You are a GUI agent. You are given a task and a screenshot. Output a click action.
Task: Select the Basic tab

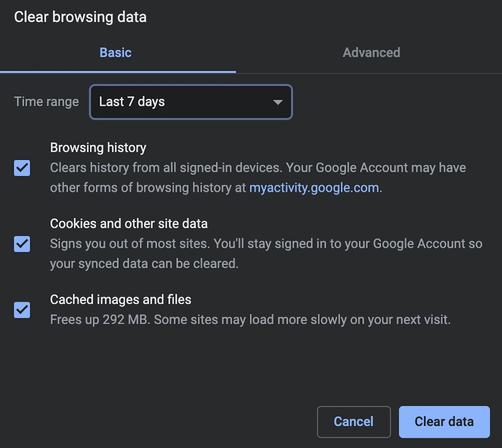point(115,52)
